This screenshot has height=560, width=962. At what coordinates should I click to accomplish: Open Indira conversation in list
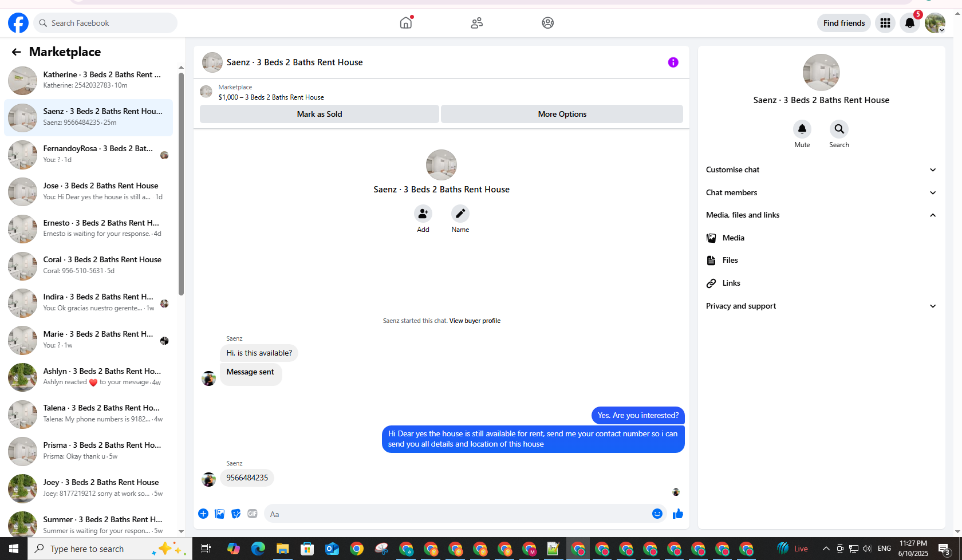[x=89, y=303]
